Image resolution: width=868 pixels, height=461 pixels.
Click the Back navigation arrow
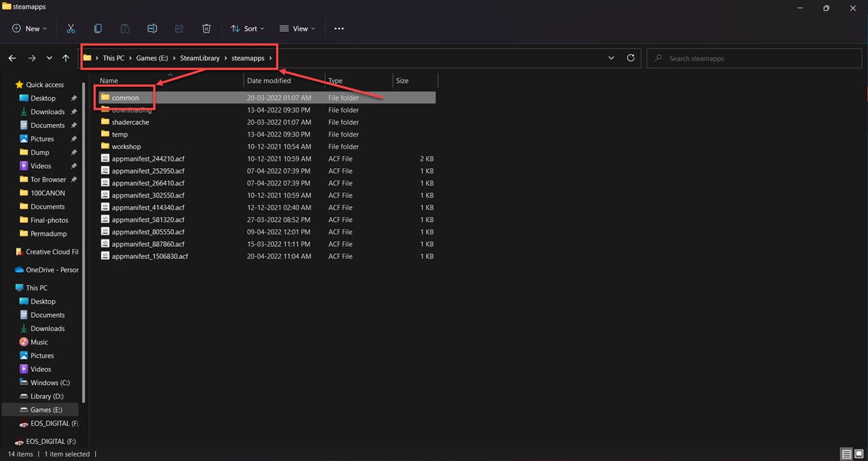pos(12,58)
